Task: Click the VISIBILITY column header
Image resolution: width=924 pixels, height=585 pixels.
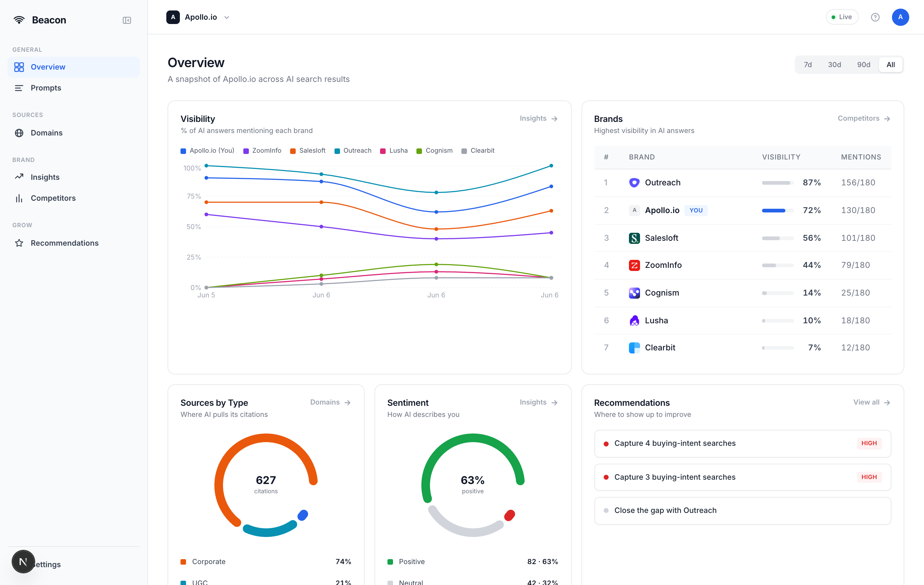Action: click(x=781, y=157)
